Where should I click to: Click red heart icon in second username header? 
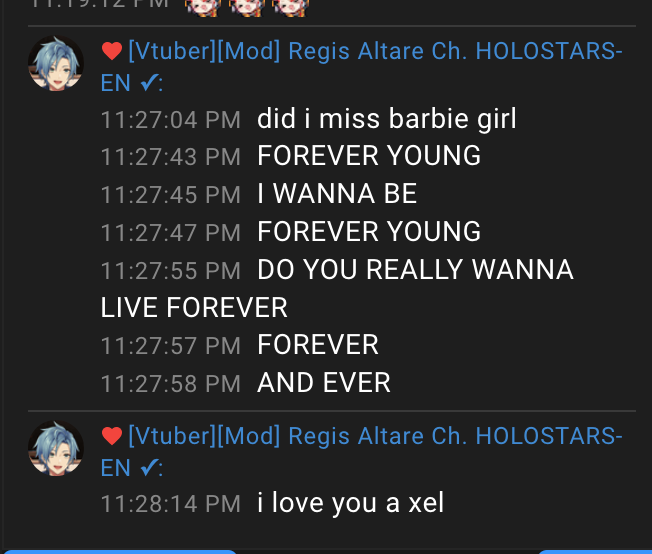(x=112, y=436)
